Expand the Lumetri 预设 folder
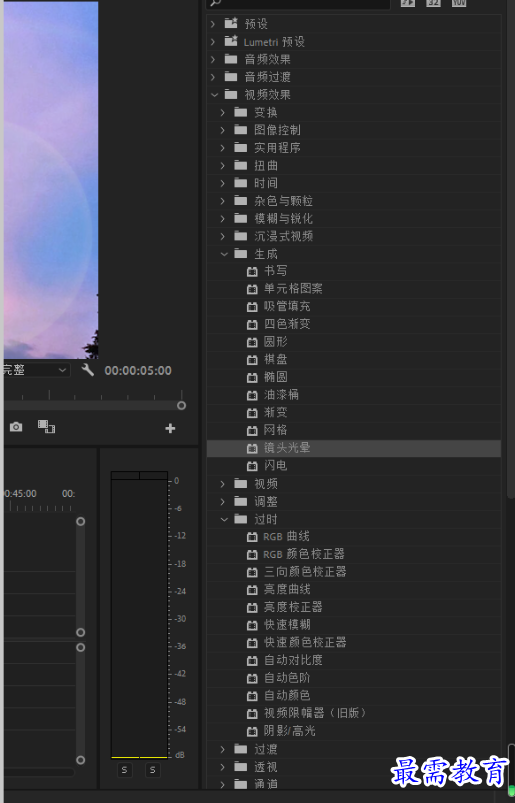This screenshot has height=803, width=515. click(213, 41)
